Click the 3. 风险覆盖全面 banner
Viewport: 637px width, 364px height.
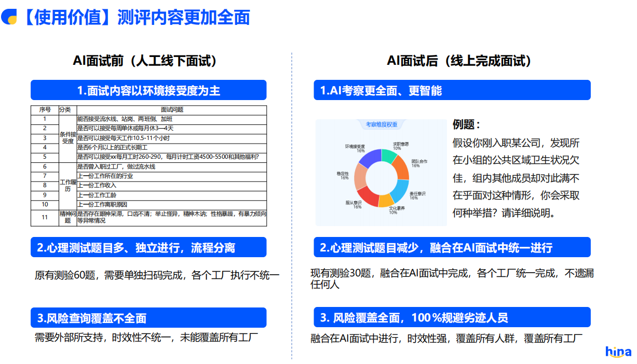[x=452, y=317]
